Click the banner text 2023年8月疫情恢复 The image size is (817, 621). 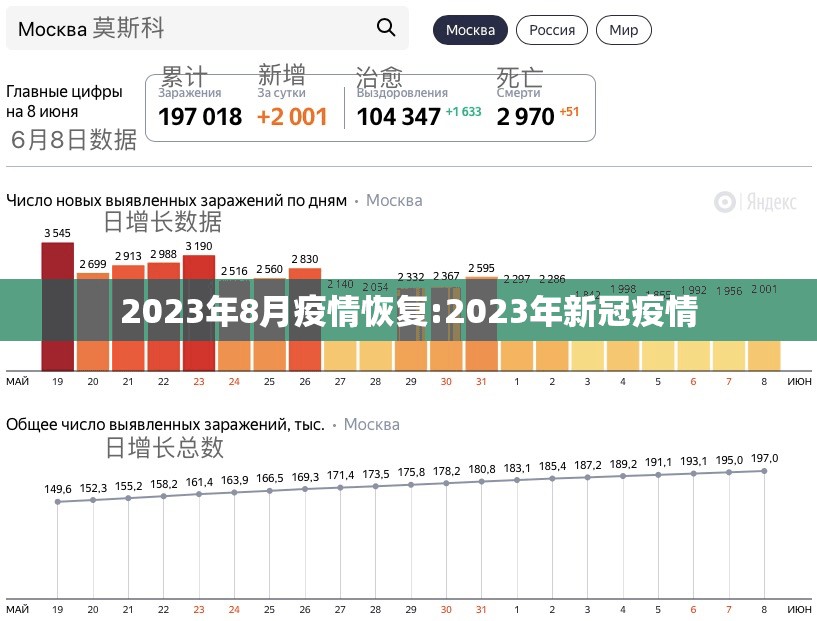pyautogui.click(x=277, y=312)
